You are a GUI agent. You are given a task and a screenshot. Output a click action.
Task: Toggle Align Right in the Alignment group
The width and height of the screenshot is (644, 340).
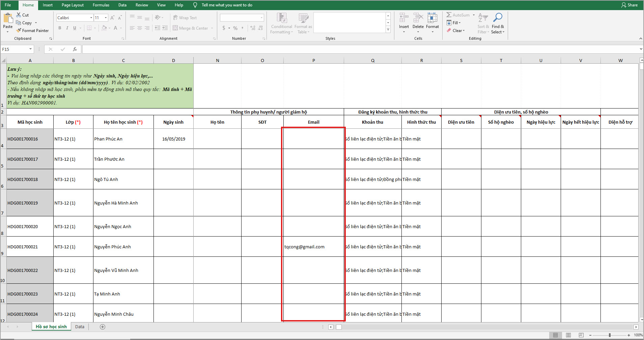click(147, 28)
